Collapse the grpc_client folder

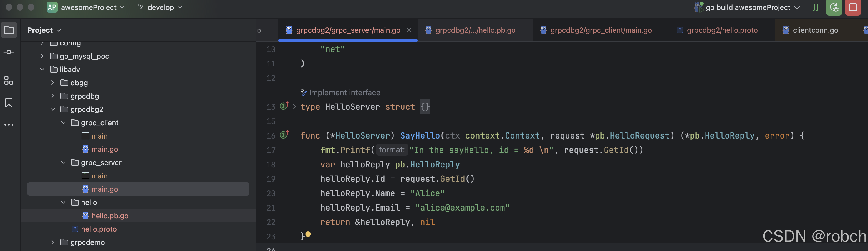pyautogui.click(x=63, y=122)
